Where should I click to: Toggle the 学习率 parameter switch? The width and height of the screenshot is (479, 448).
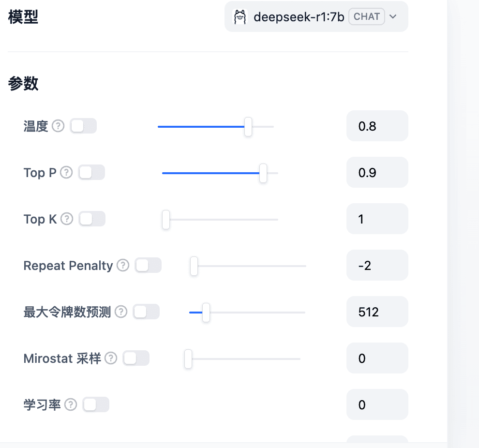[96, 404]
